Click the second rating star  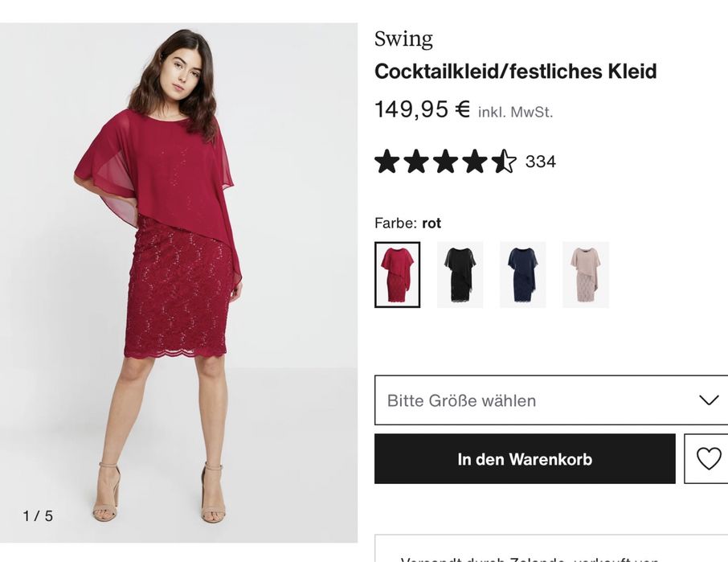pos(416,162)
